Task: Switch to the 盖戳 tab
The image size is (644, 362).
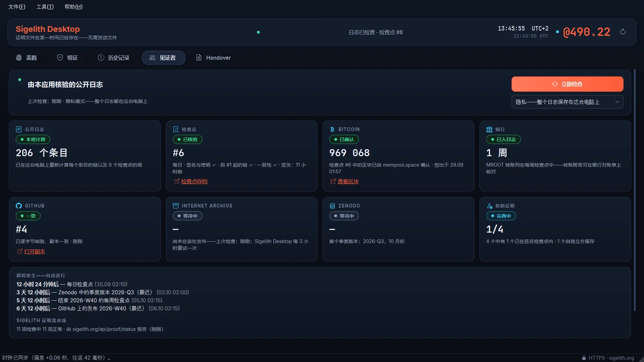Action: coord(26,58)
